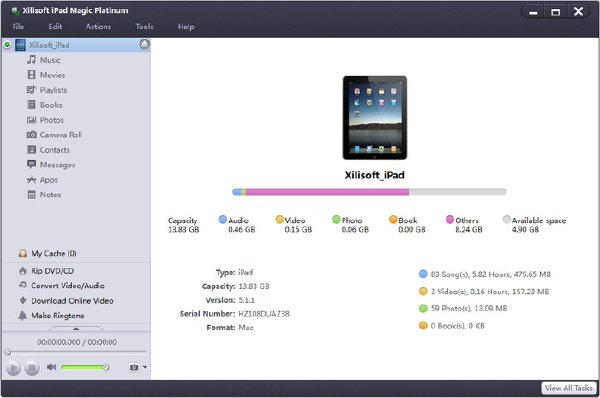This screenshot has width=600, height=398.
Task: Select Make Ringtone label
Action: pyautogui.click(x=58, y=316)
